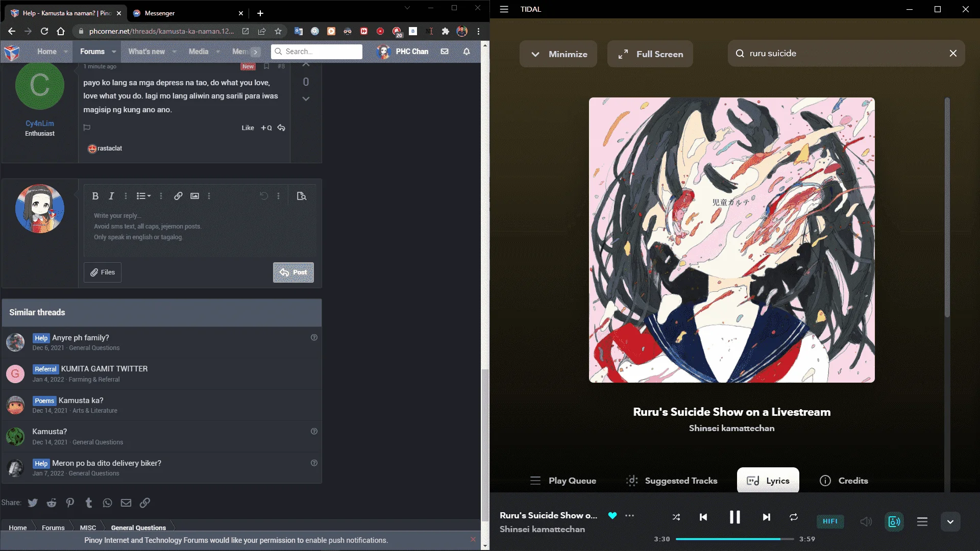Viewport: 980px width, 551px height.
Task: Skip to next track in TIDAL
Action: [x=766, y=517]
